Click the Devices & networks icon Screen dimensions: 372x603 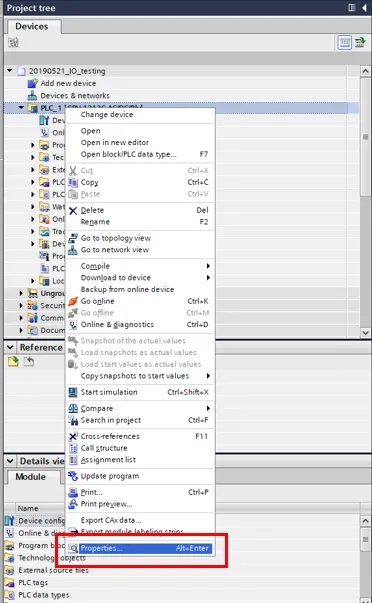point(33,95)
